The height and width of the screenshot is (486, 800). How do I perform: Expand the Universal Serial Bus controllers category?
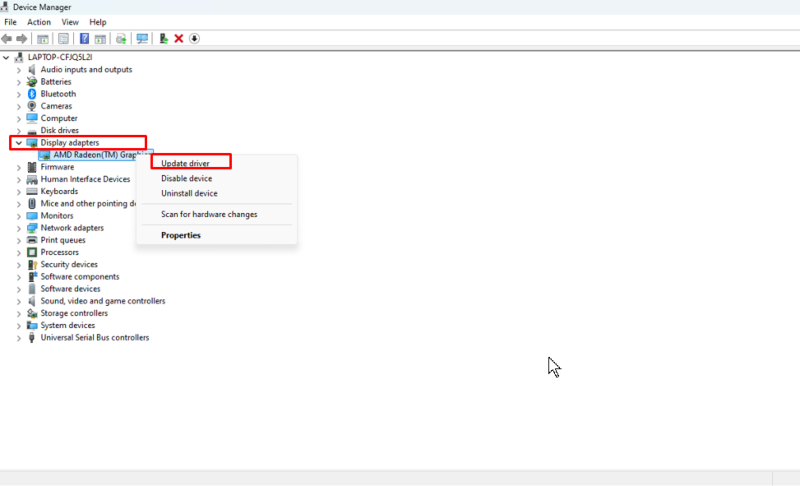coord(18,338)
